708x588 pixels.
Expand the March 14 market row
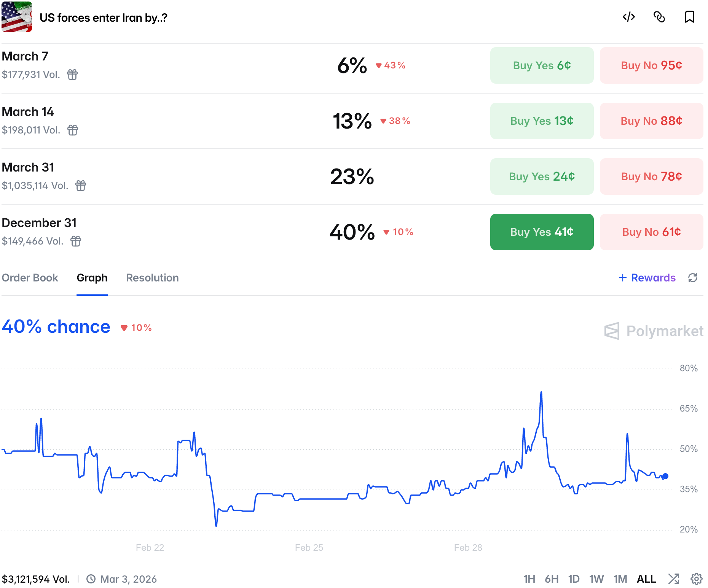click(x=28, y=112)
